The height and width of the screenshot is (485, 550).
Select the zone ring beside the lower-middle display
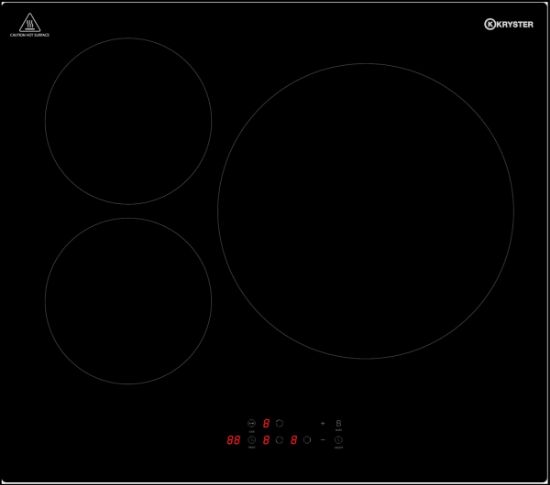point(279,440)
